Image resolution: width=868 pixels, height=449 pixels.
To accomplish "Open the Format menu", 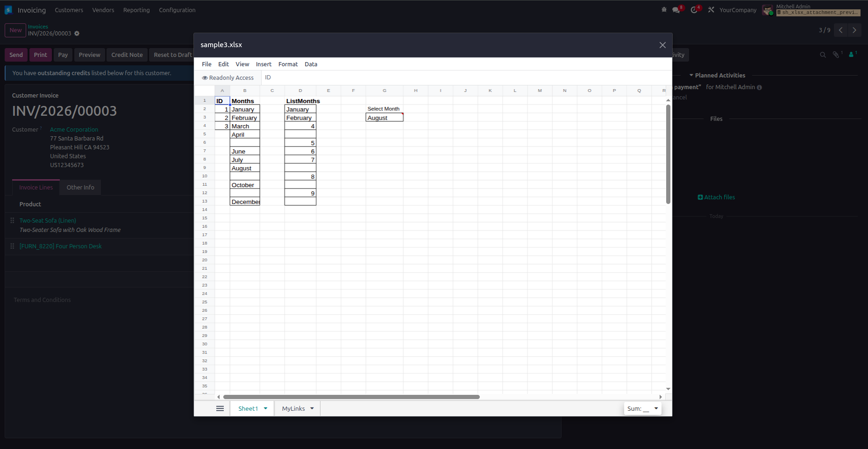I will (288, 64).
